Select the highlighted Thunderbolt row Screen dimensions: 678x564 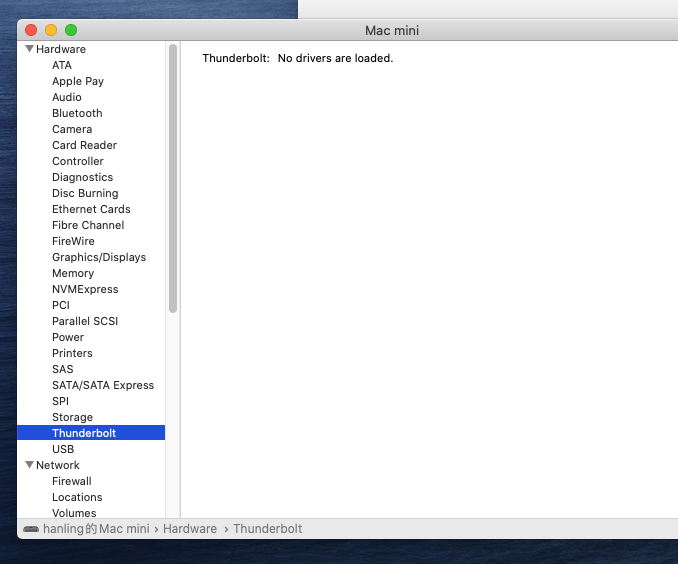(91, 433)
